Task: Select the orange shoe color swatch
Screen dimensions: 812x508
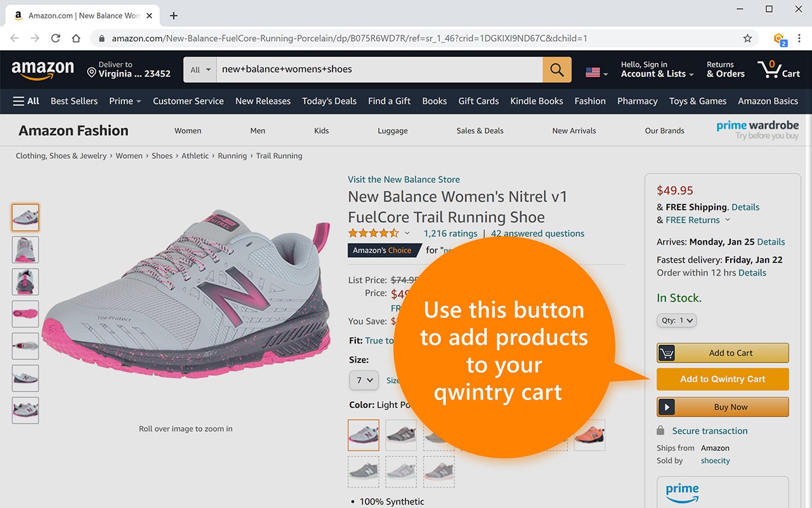Action: click(x=589, y=435)
